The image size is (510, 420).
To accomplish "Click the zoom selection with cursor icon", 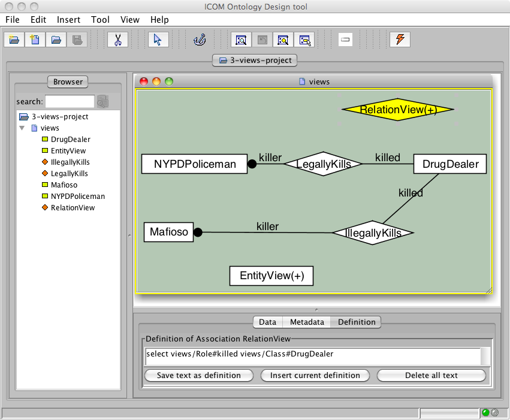I will (x=304, y=40).
